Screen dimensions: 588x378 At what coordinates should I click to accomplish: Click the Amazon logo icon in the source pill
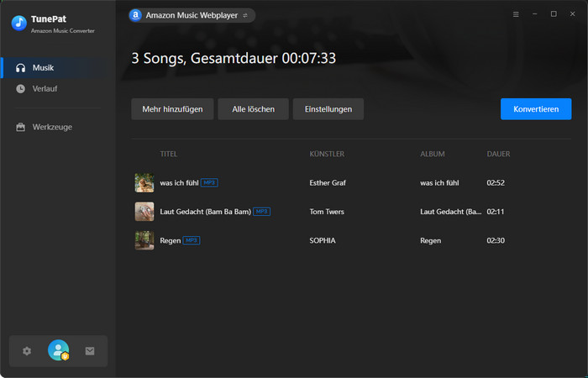click(x=135, y=15)
